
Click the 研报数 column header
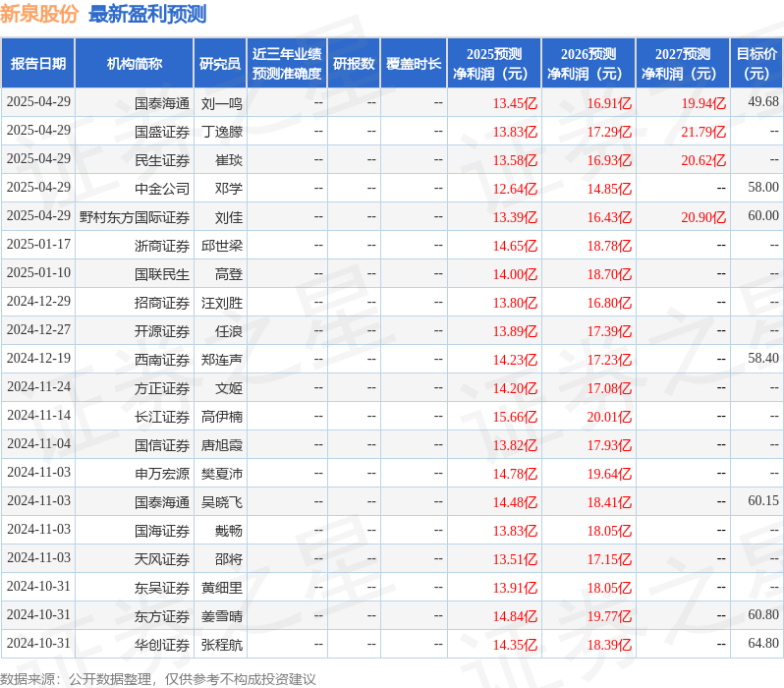pyautogui.click(x=354, y=64)
